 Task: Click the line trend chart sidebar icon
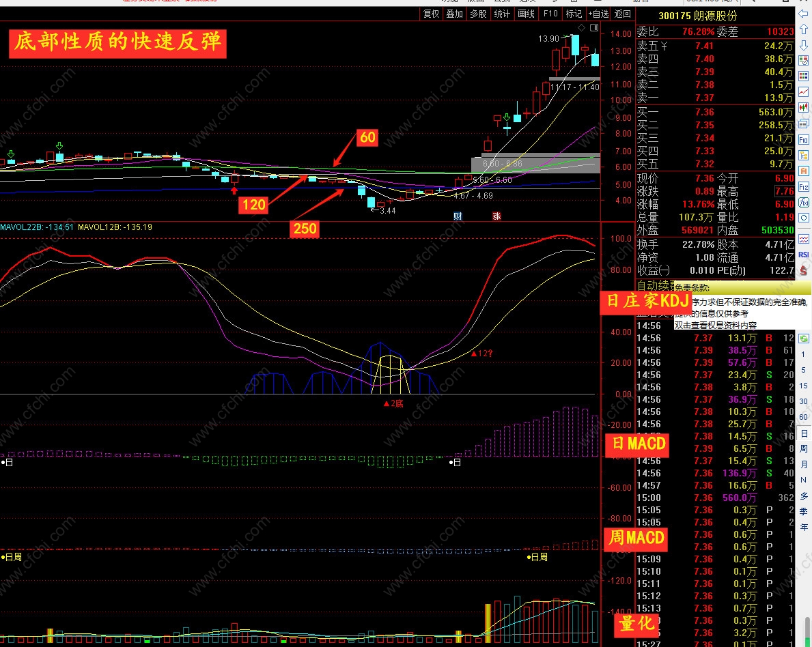click(803, 92)
